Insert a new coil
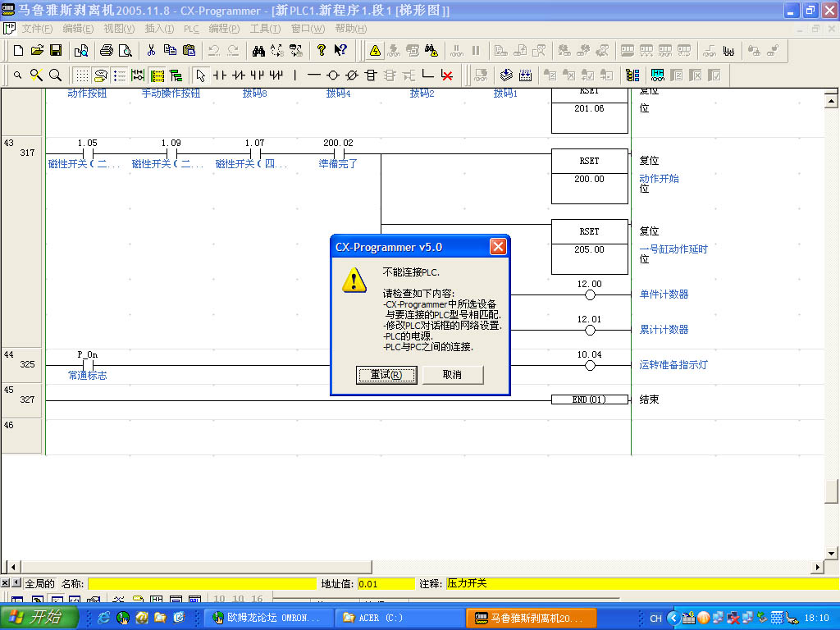 tap(333, 75)
